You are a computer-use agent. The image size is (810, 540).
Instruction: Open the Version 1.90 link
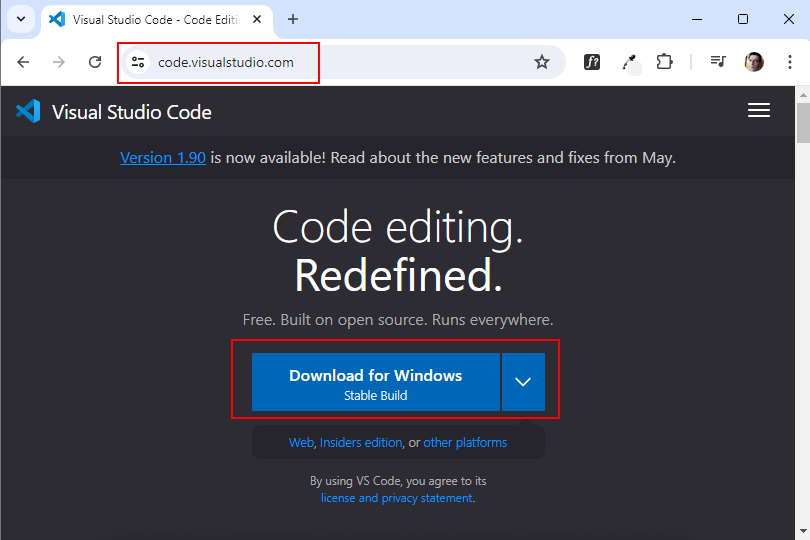coord(163,158)
